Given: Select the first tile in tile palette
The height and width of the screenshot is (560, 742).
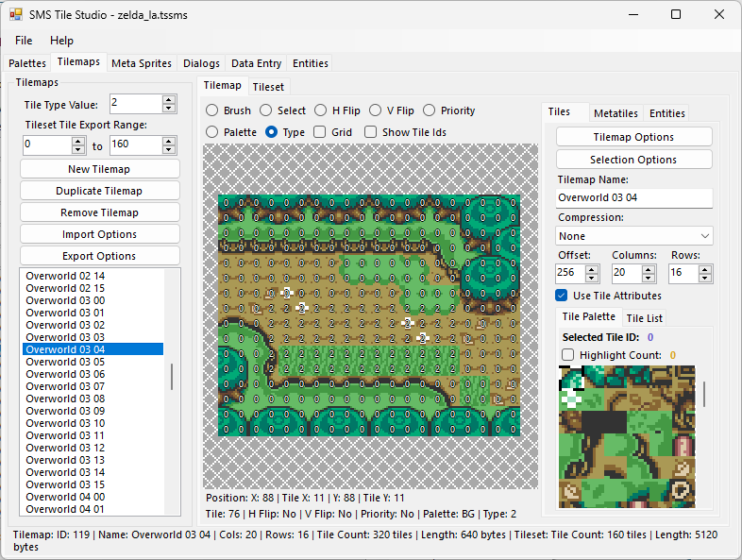Looking at the screenshot, I should click(570, 377).
